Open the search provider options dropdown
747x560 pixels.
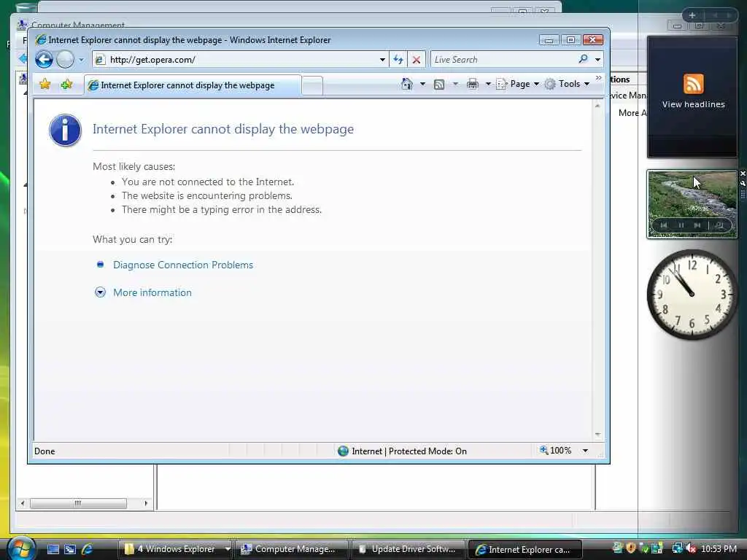pos(597,60)
